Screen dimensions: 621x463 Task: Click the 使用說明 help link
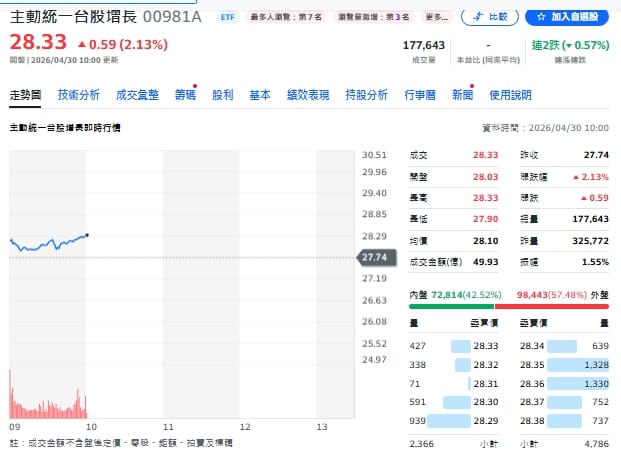point(511,95)
